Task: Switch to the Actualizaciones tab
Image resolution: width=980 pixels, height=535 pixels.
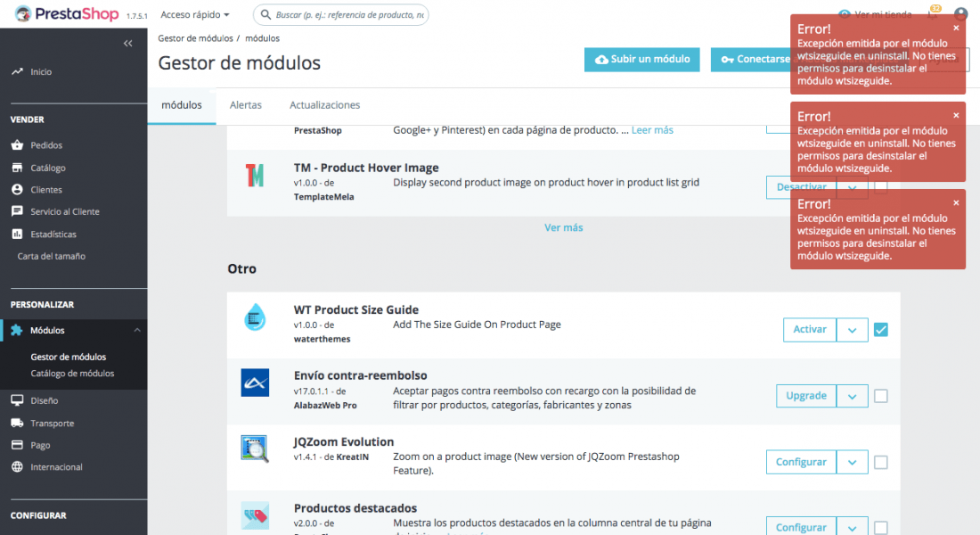Action: tap(324, 105)
